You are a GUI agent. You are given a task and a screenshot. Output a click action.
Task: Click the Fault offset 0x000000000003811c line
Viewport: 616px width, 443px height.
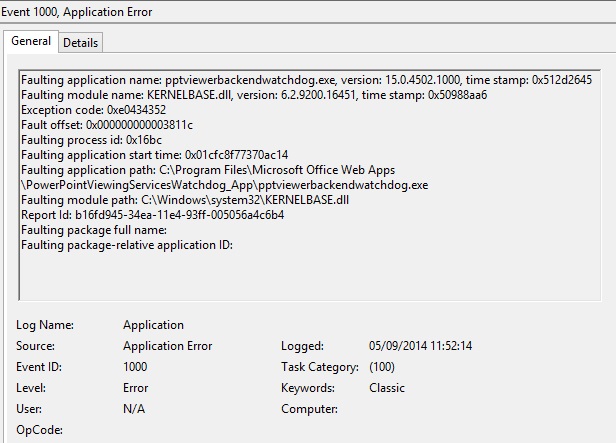coord(107,124)
